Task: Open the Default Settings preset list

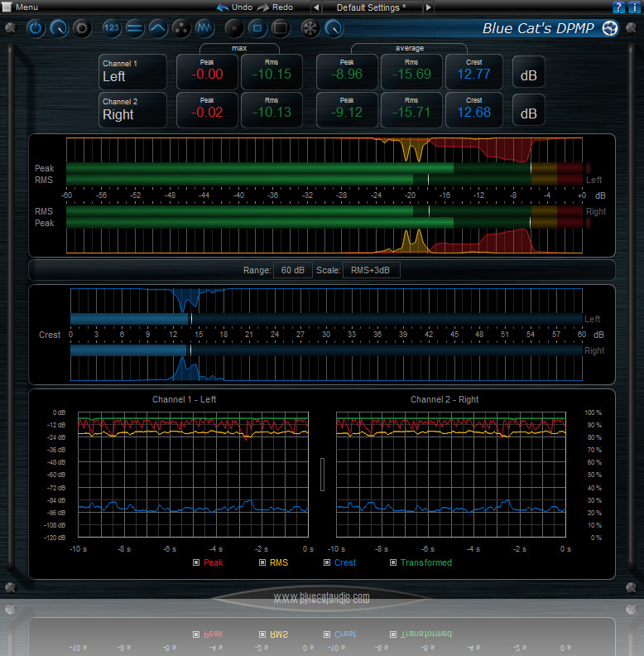Action: pos(371,7)
